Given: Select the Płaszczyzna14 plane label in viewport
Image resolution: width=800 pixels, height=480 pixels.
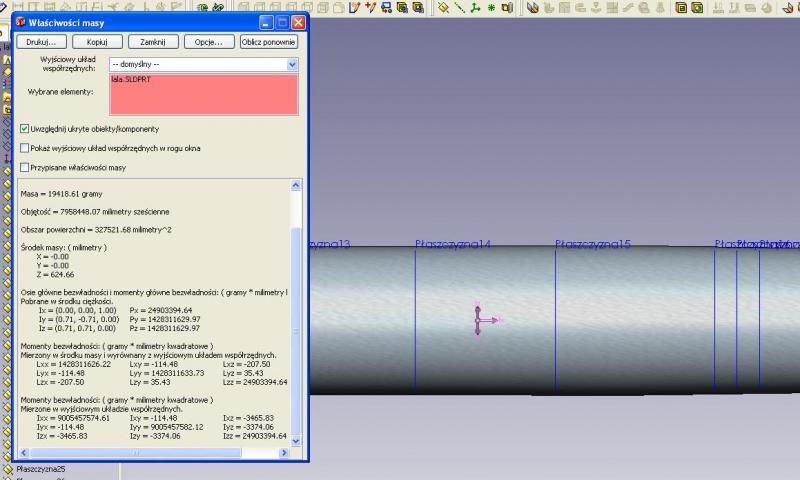Looking at the screenshot, I should (x=453, y=244).
